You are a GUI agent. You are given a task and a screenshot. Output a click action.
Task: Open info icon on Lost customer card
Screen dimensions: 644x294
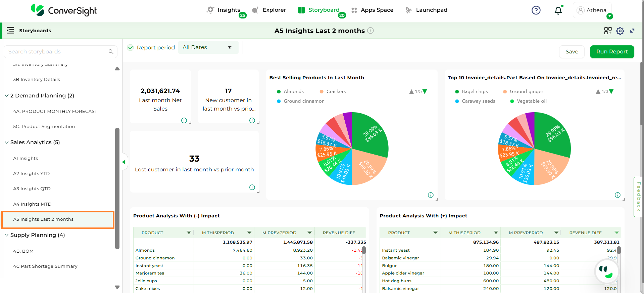click(252, 187)
